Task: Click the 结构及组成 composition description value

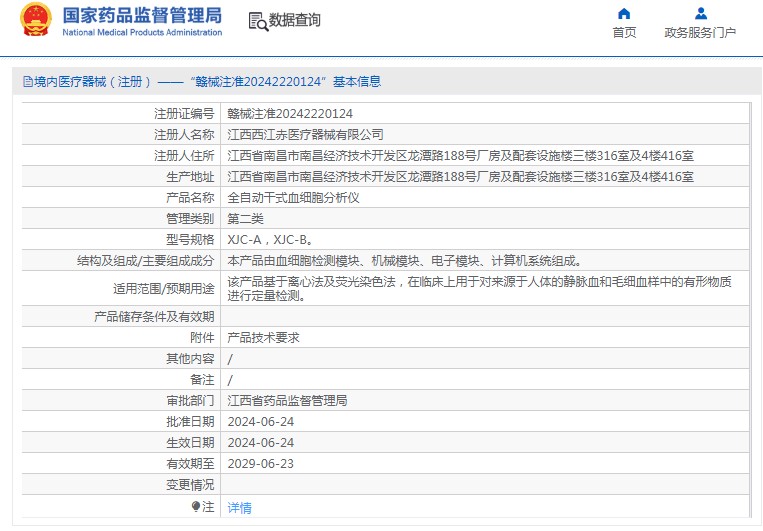Action: 404,261
